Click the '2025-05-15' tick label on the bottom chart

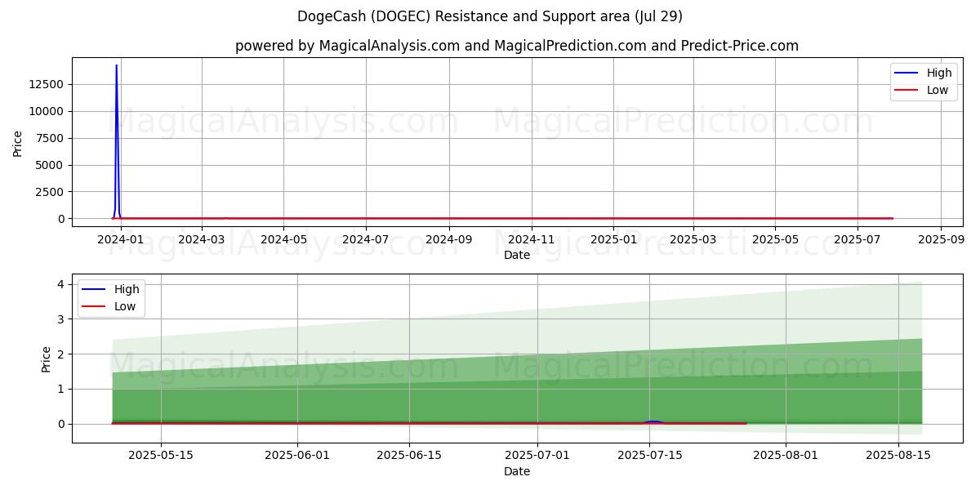click(162, 457)
